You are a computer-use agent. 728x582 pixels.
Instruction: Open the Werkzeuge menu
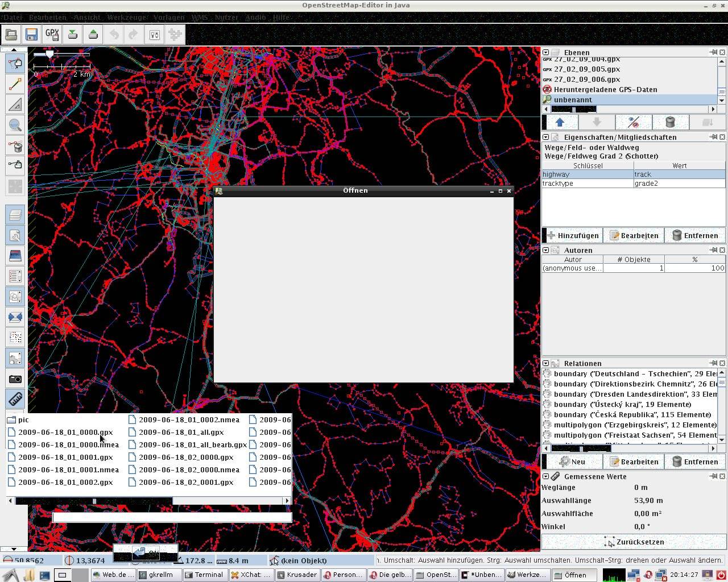[x=127, y=18]
